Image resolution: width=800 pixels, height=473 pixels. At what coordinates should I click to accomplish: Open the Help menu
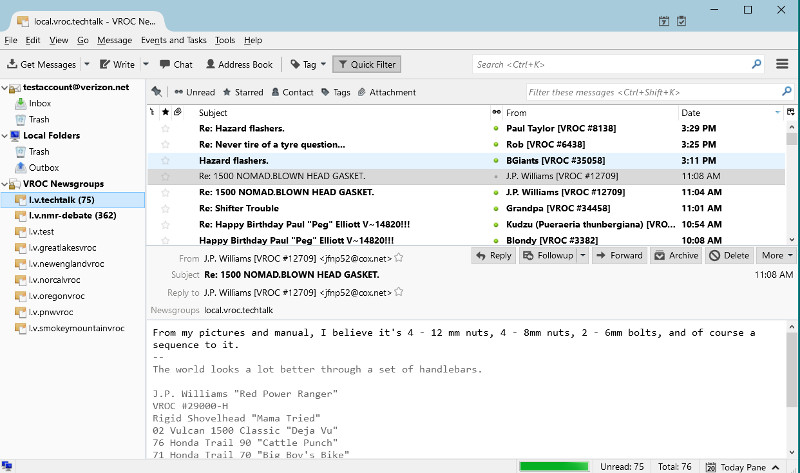253,40
